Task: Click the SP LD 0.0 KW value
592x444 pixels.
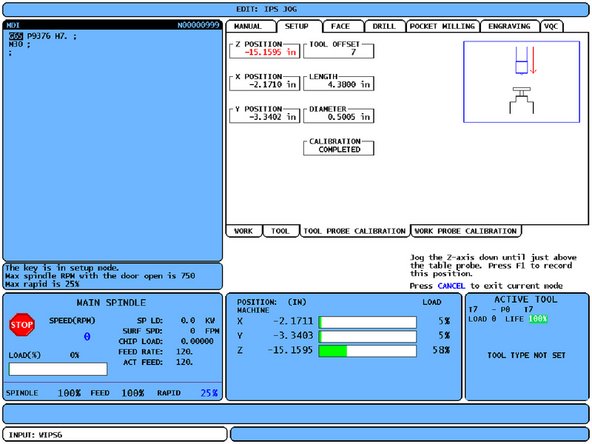Action: pyautogui.click(x=197, y=320)
